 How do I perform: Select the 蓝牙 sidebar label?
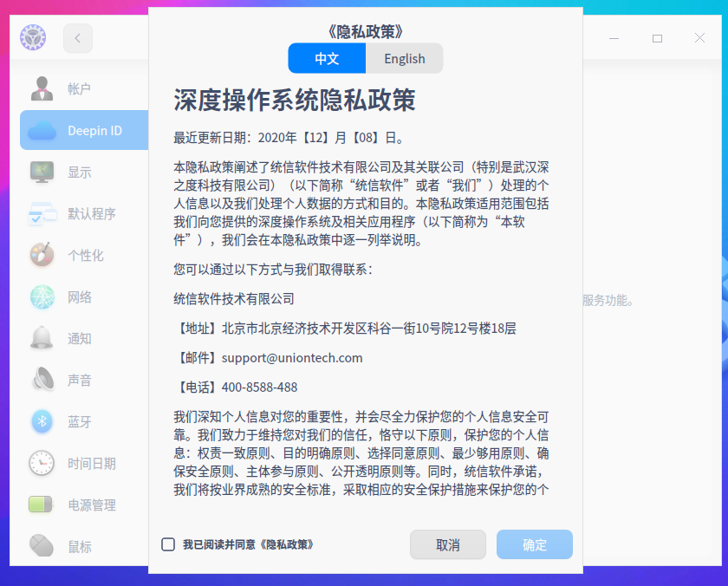pyautogui.click(x=80, y=421)
